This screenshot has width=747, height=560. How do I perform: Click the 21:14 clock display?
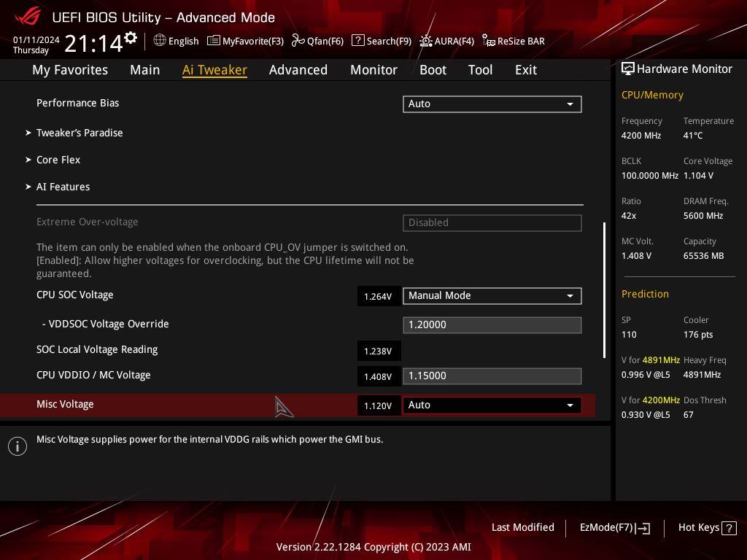(93, 43)
